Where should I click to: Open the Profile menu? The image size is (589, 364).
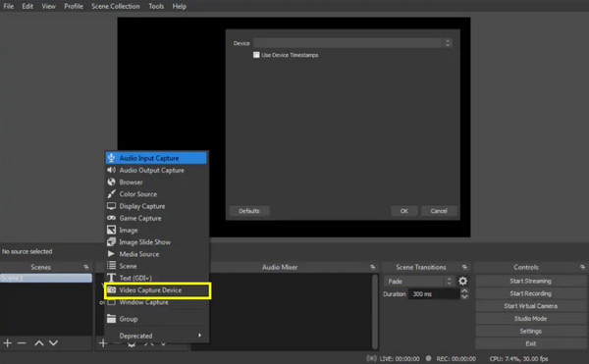pyautogui.click(x=74, y=7)
